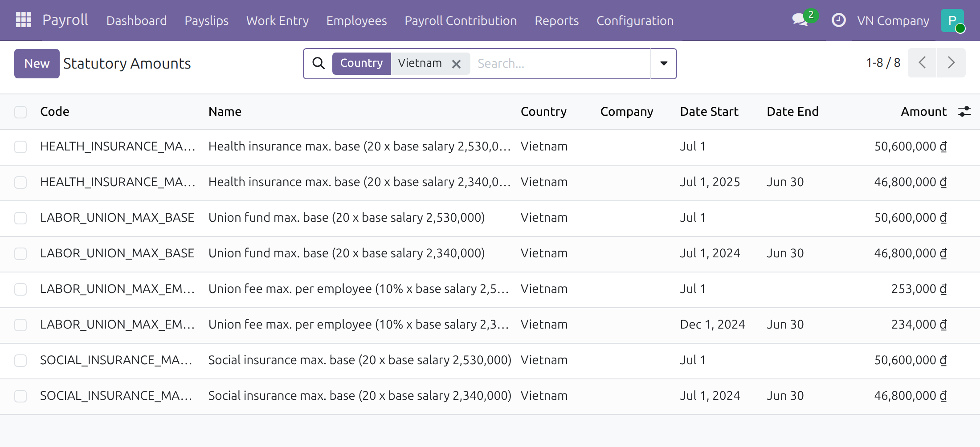The width and height of the screenshot is (980, 447).
Task: Toggle the search options dropdown arrow
Action: [664, 64]
